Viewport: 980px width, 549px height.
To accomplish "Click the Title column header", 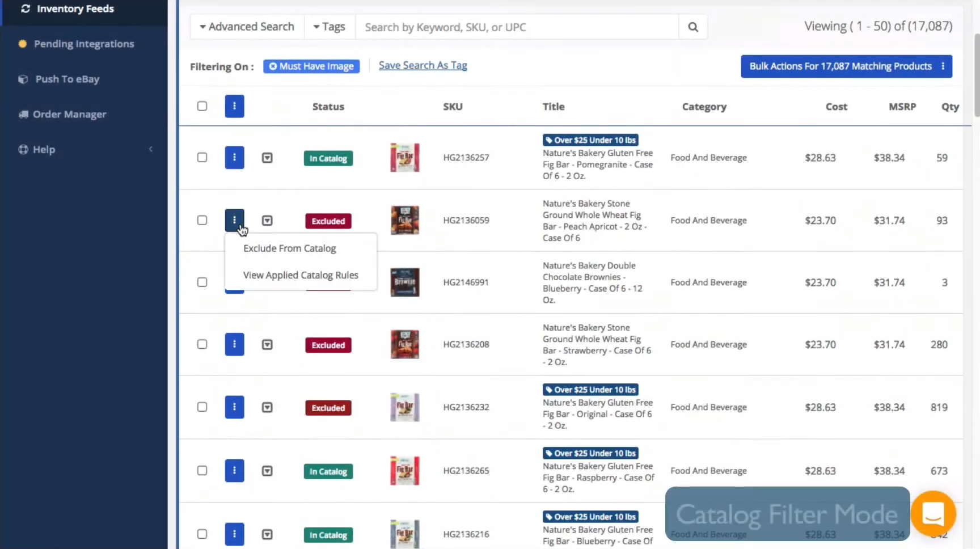I will 554,107.
